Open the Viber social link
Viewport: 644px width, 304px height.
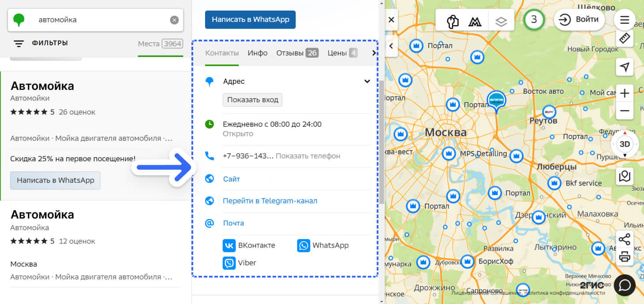pyautogui.click(x=240, y=263)
